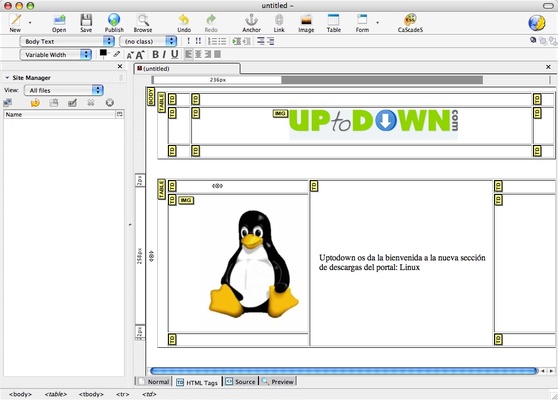Select <table> in the status bar
This screenshot has height=400, width=558.
56,394
